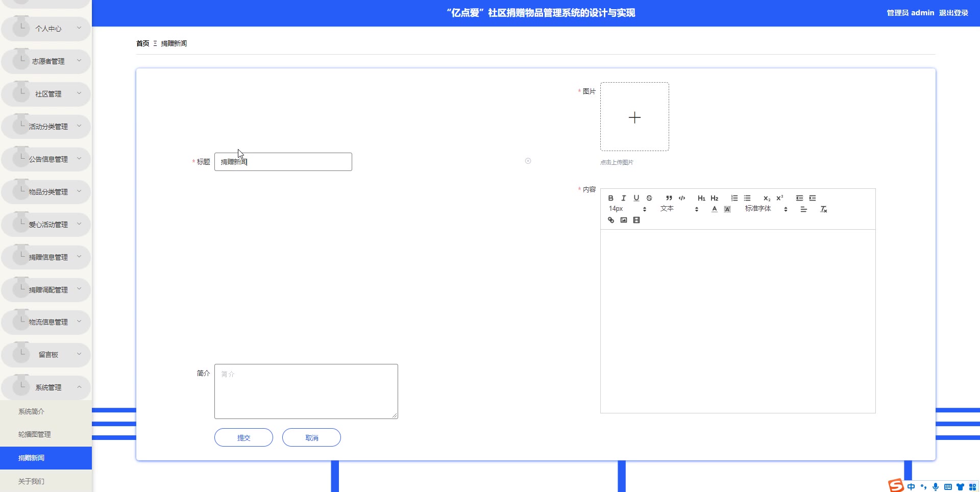The height and width of the screenshot is (492, 980).
Task: Expand the 物流信息管理 sidebar menu
Action: coord(46,322)
